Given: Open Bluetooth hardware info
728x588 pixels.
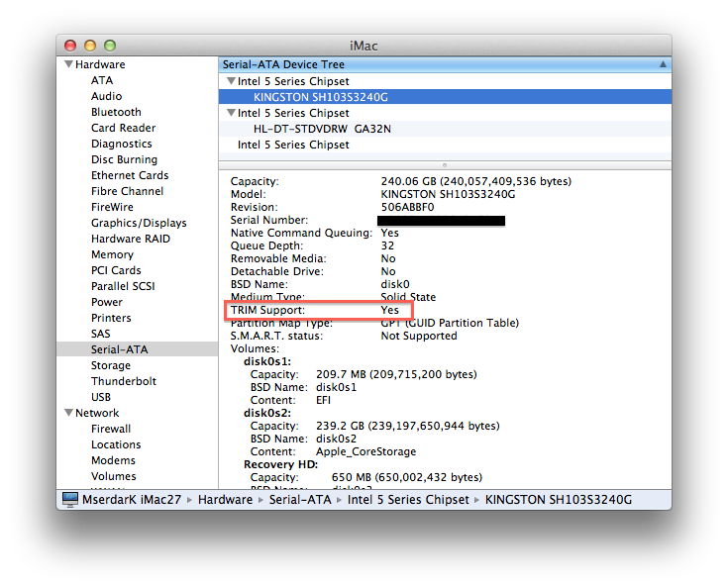Looking at the screenshot, I should tap(116, 112).
